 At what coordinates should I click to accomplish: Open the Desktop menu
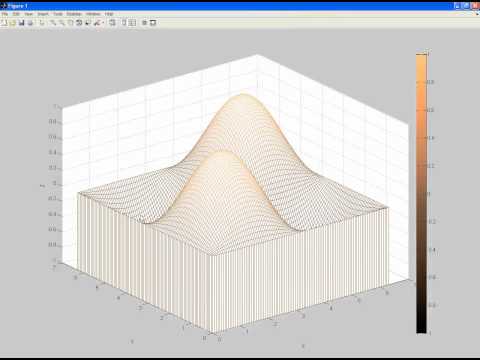click(x=74, y=14)
